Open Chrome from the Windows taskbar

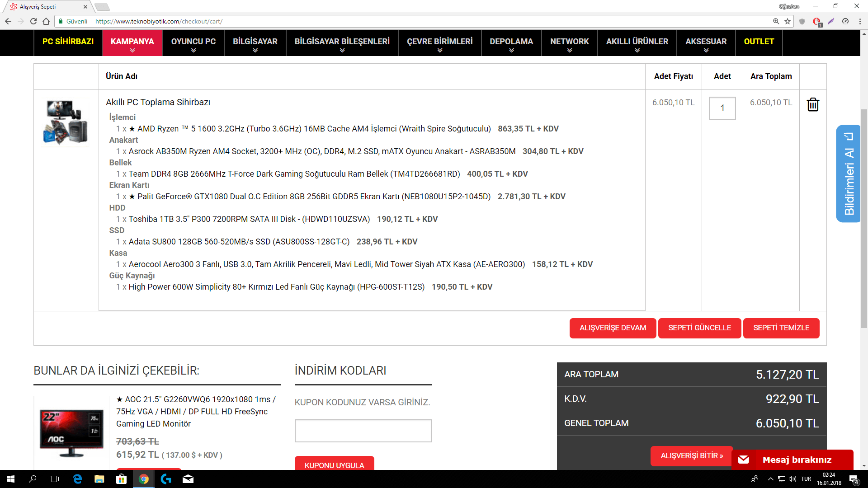pyautogui.click(x=144, y=479)
